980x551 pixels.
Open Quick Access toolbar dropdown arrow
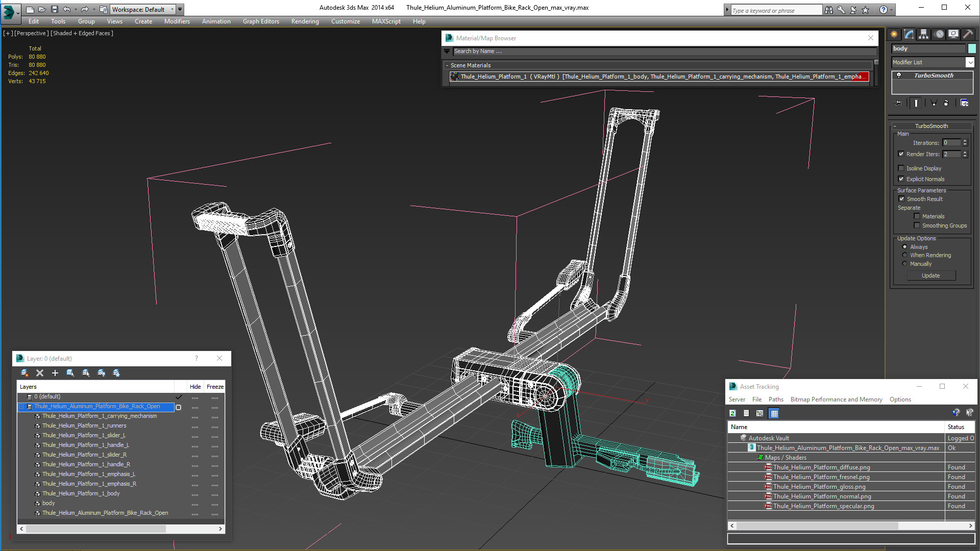click(180, 9)
